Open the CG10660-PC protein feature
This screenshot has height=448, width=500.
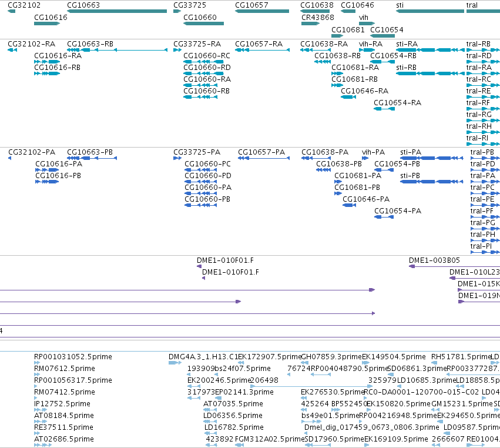tap(200, 170)
